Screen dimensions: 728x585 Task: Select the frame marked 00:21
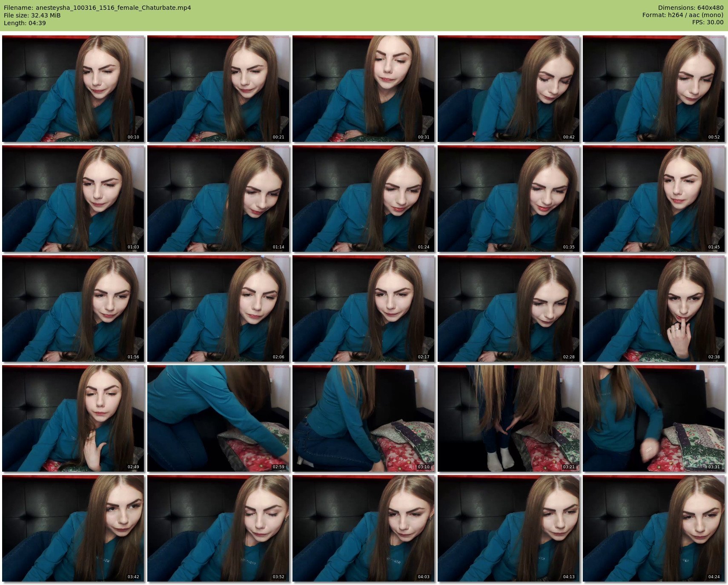[218, 89]
